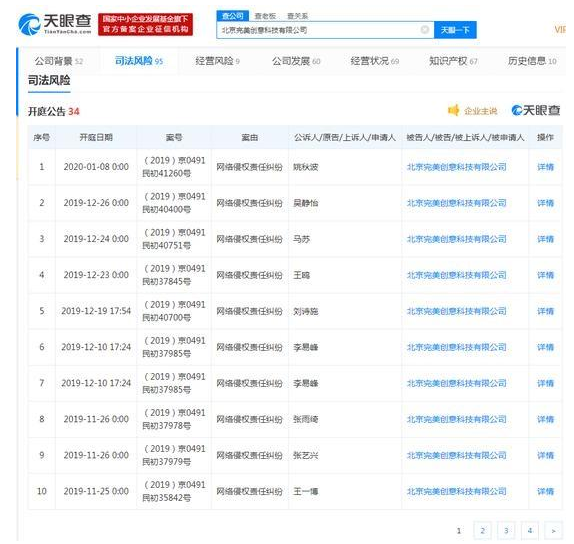
Task: Open 详情 for row 5 dated 2019-12-19
Action: [x=545, y=311]
